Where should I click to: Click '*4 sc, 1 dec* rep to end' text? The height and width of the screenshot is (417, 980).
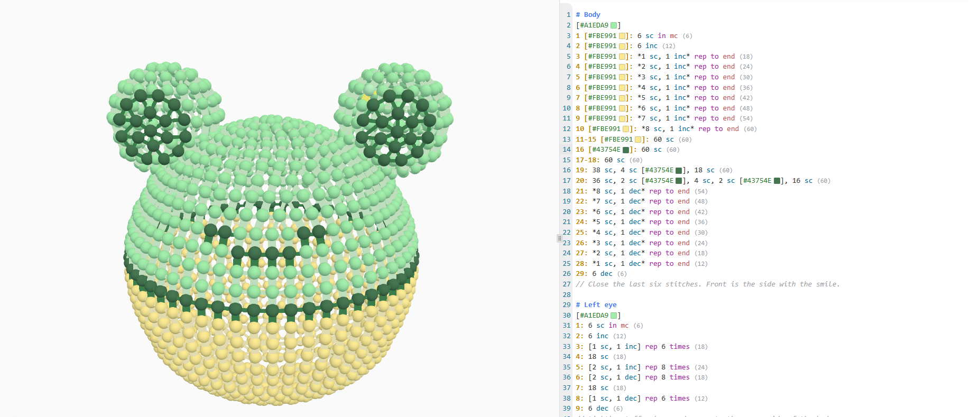coord(641,233)
